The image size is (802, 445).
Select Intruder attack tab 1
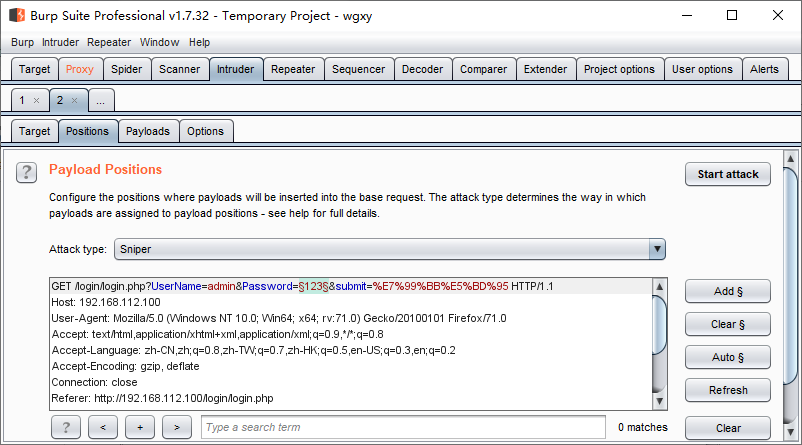(22, 100)
